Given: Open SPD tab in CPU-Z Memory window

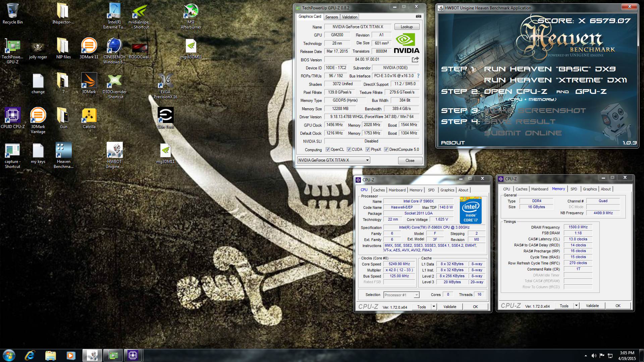Looking at the screenshot, I should coord(574,189).
